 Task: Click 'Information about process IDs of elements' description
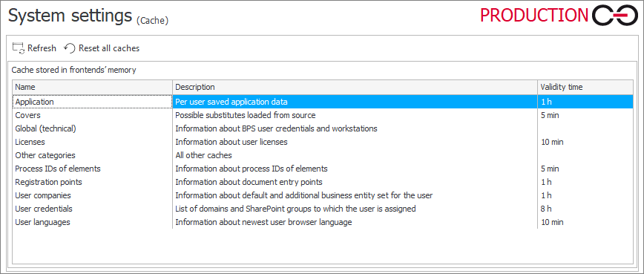click(252, 169)
